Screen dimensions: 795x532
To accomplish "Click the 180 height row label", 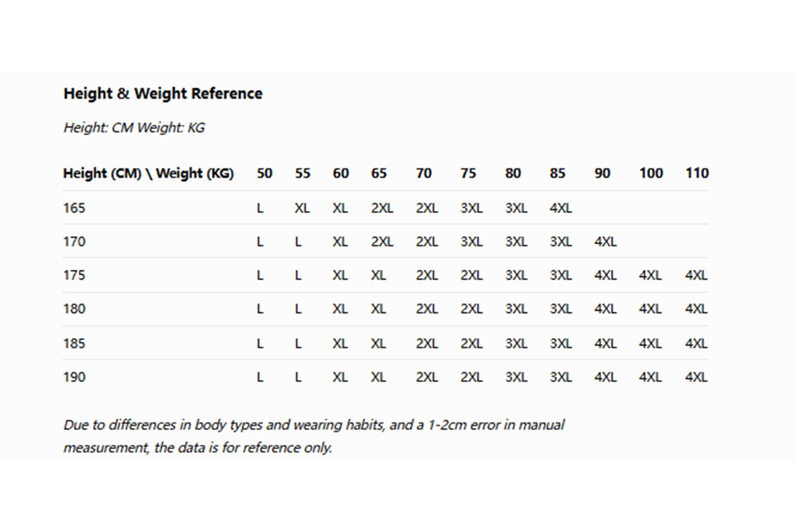I will 74,309.
